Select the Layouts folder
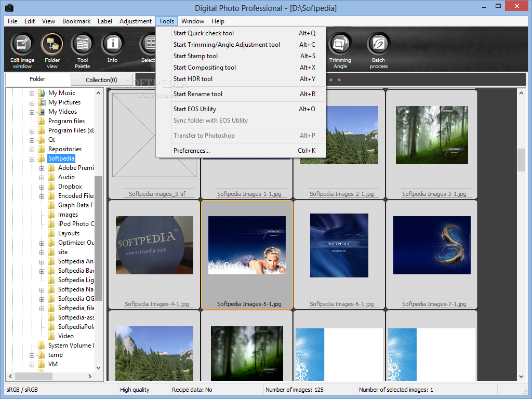Image resolution: width=532 pixels, height=399 pixels. pos(69,233)
